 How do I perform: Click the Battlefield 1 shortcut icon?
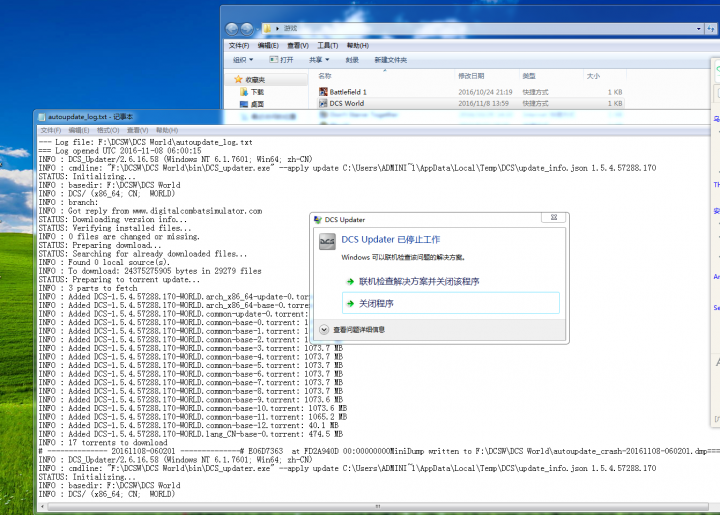[x=323, y=91]
